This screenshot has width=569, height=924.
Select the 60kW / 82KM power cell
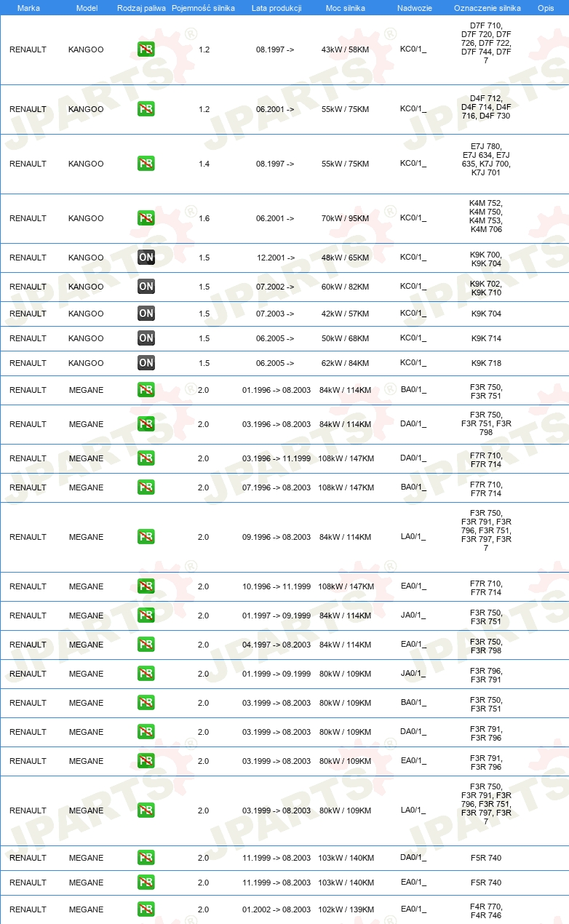click(346, 287)
